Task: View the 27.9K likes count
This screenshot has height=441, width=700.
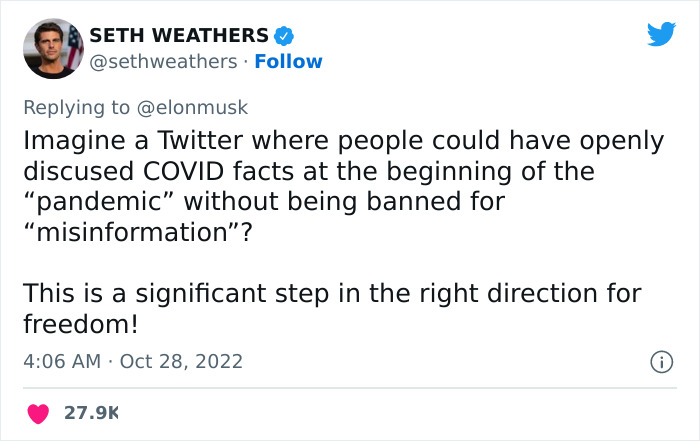Action: click(x=91, y=412)
